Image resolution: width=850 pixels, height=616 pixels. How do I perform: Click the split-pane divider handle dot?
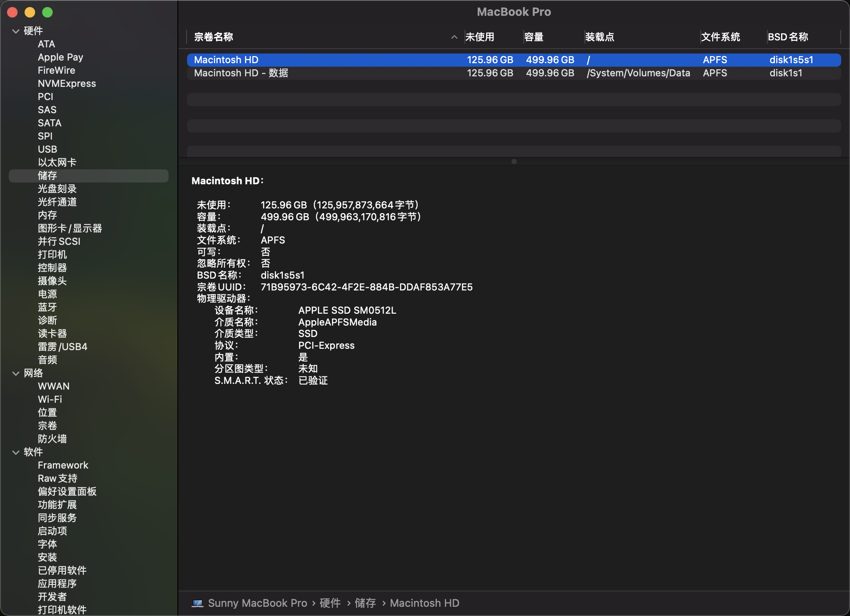514,161
